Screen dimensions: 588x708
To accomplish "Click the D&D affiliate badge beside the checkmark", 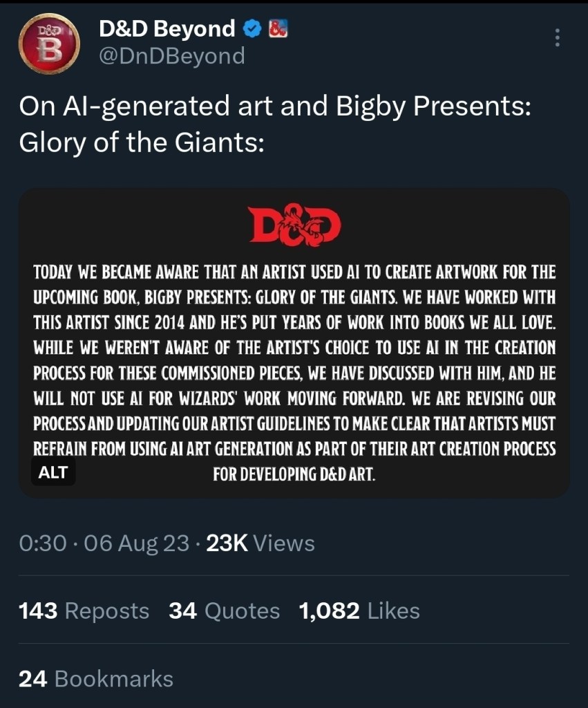I will click(x=277, y=28).
